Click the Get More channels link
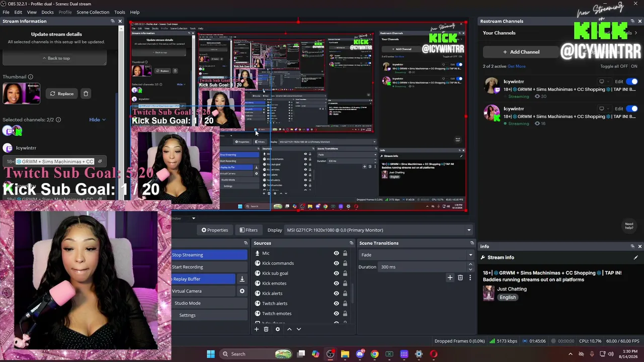Screen dimensions: 644x362 [x=516, y=66]
